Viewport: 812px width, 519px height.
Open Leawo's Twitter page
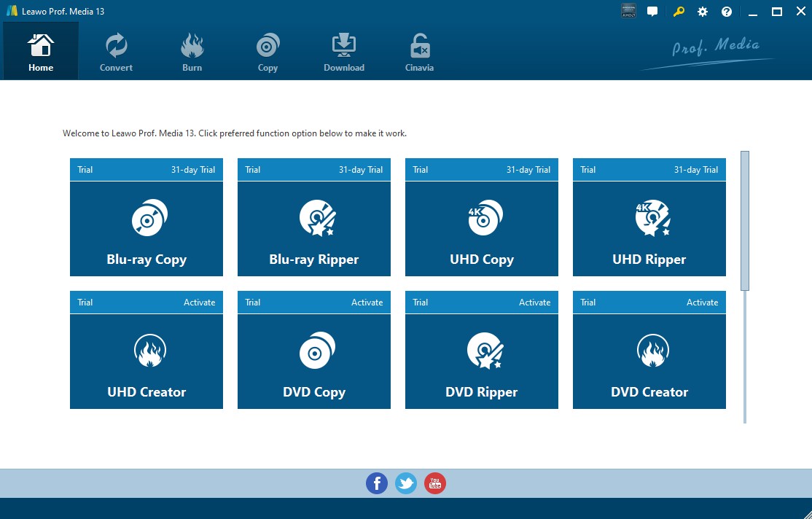click(406, 483)
